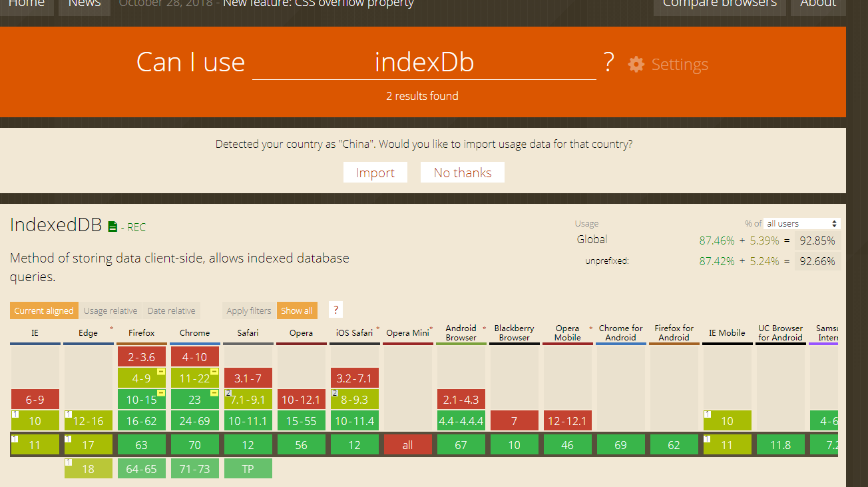The image size is (868, 487).
Task: Open the About page
Action: coord(818,3)
